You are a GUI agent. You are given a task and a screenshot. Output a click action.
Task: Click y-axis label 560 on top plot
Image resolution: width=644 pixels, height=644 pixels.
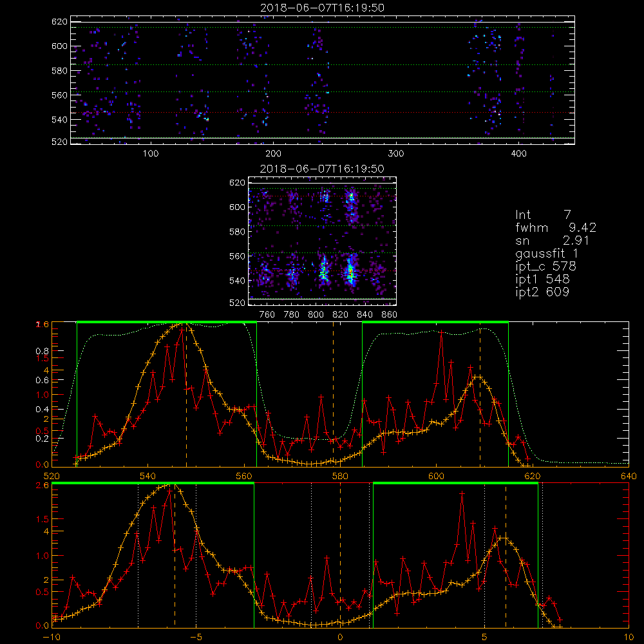[x=59, y=95]
